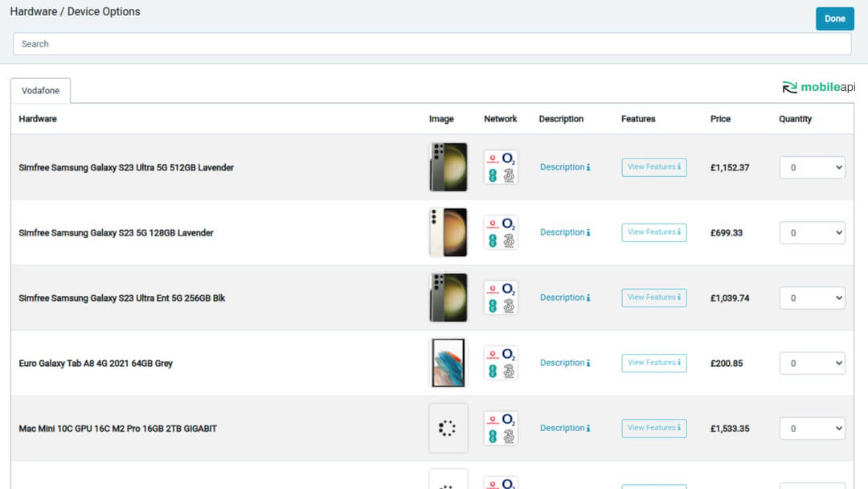Open quantity dropdown for Euro Galaxy Tab A8
Viewport: 868px width, 489px height.
(x=812, y=364)
